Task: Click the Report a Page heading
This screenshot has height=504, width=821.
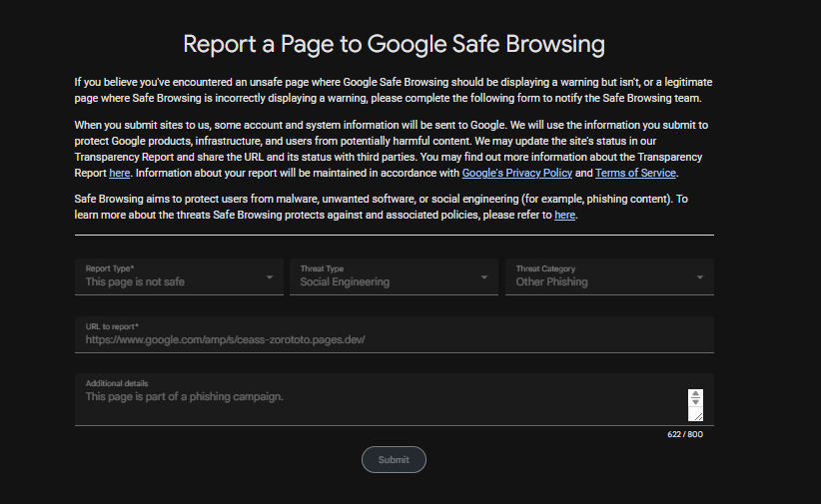Action: click(x=394, y=44)
